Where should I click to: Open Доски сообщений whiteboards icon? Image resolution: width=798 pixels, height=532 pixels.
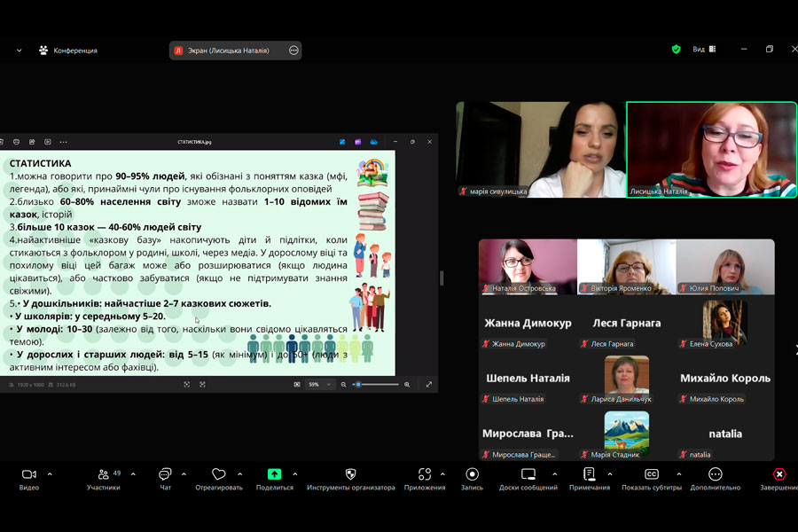[x=528, y=474]
